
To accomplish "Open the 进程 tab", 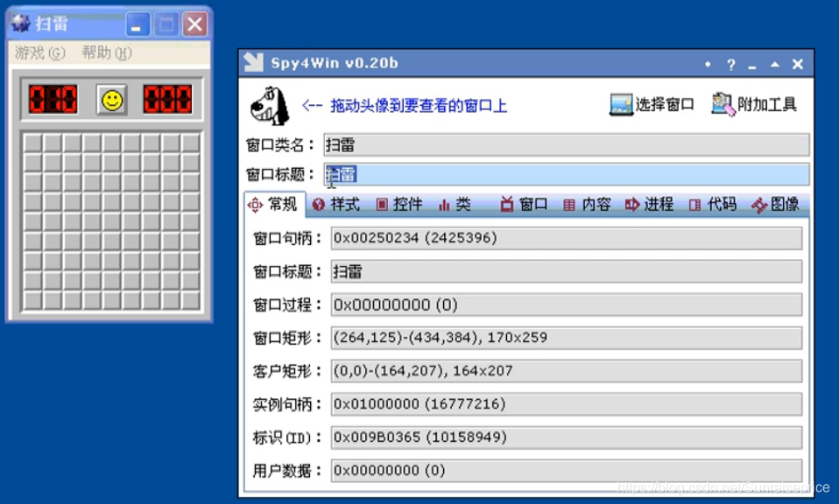I will 649,204.
